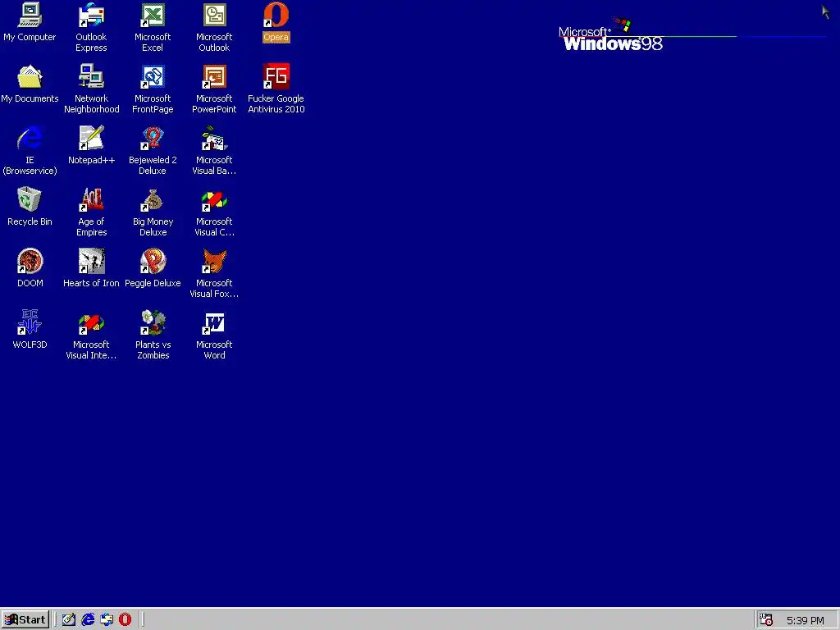
Task: Launch Opera from the Quick Launch bar
Action: coord(126,619)
